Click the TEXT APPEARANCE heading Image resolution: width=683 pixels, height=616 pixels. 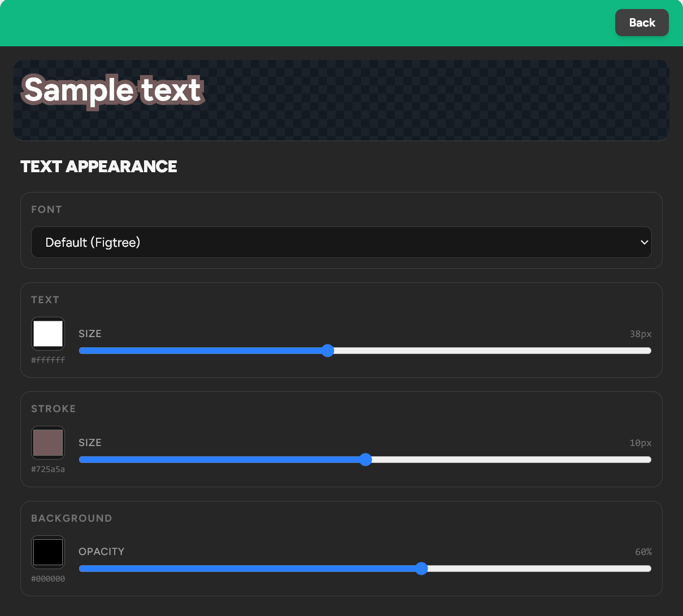click(98, 167)
